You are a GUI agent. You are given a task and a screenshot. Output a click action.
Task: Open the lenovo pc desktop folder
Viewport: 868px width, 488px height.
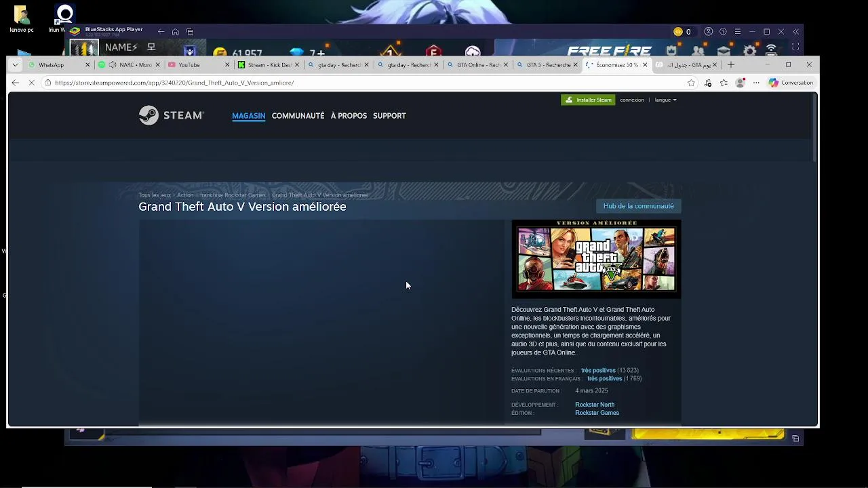point(21,18)
